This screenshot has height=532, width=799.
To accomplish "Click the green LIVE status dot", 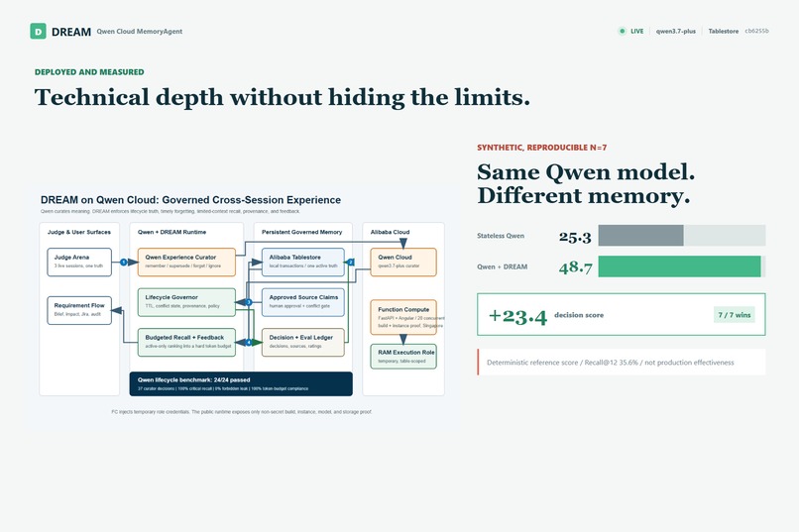I will 622,31.
